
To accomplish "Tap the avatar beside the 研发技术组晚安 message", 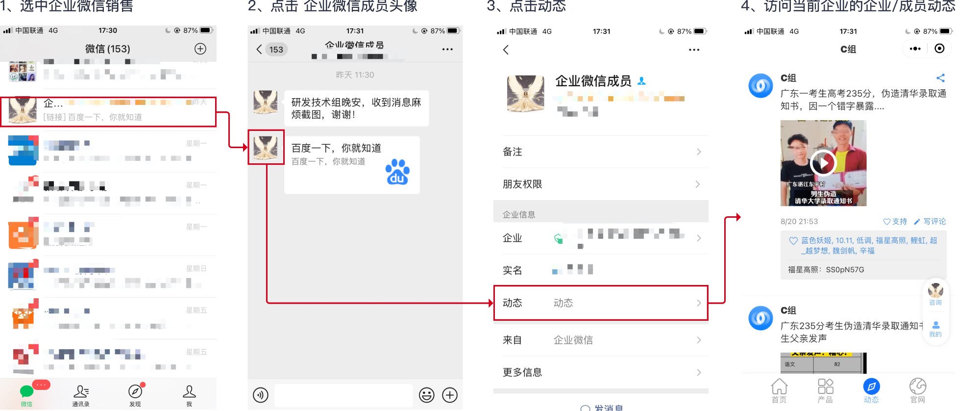I will pos(266,102).
